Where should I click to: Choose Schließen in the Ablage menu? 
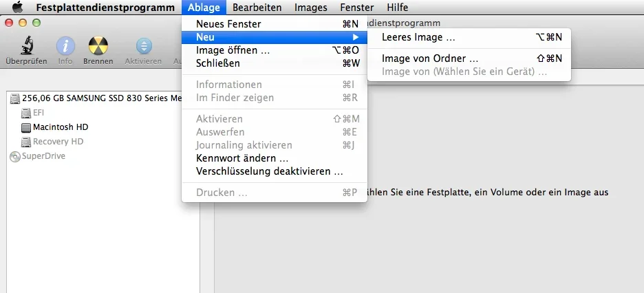click(x=218, y=63)
